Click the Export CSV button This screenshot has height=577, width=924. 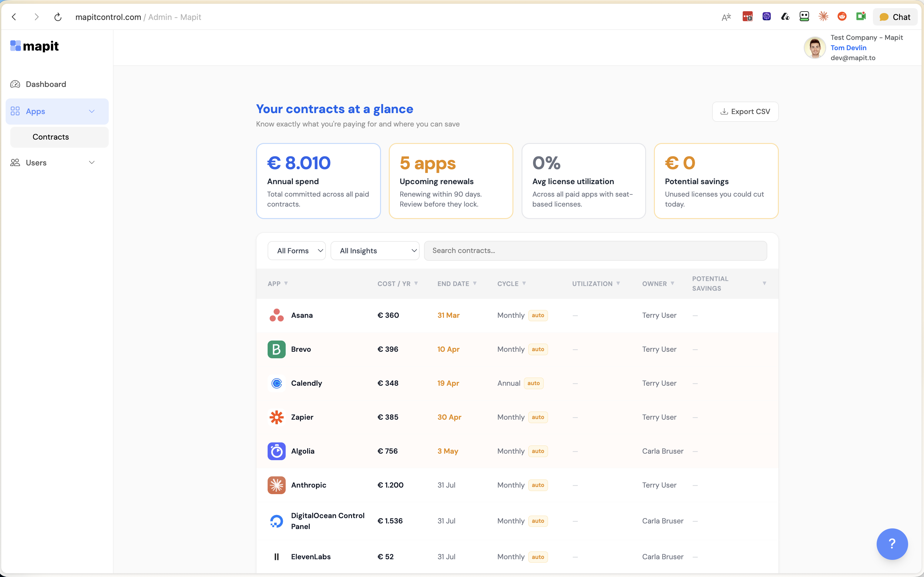tap(745, 112)
